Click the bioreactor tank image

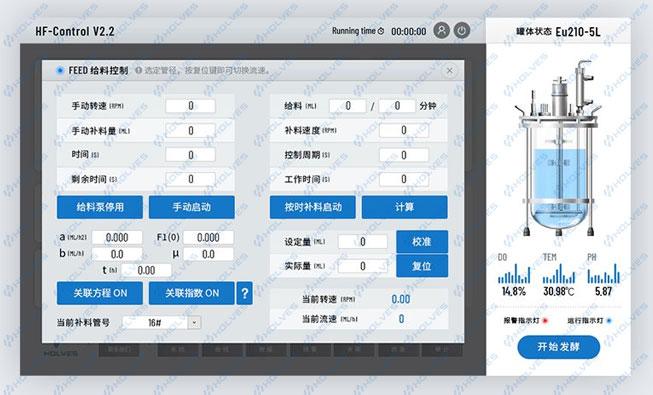click(558, 148)
